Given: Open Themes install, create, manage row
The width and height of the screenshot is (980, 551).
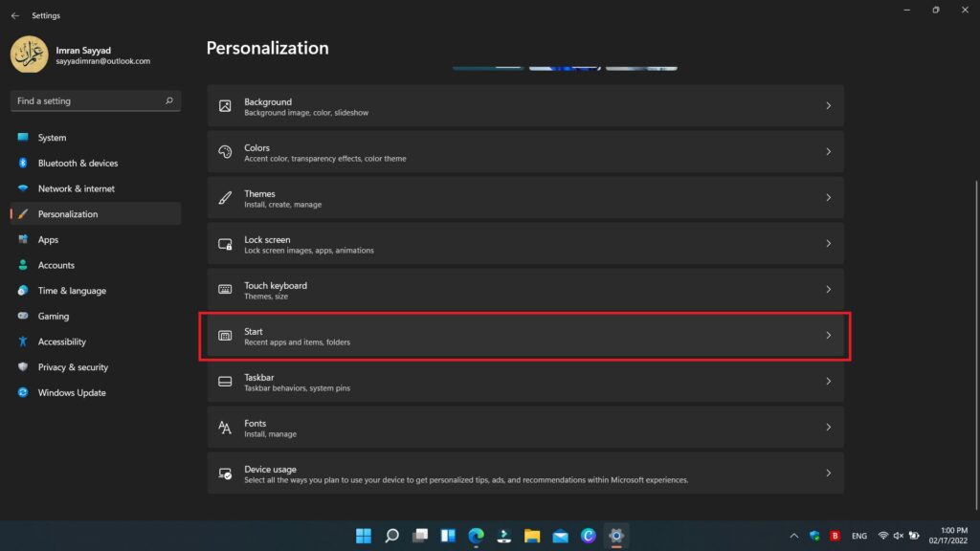Looking at the screenshot, I should coord(525,198).
